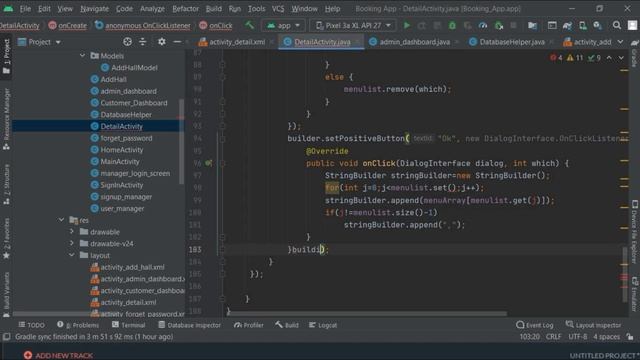The height and width of the screenshot is (360, 640).
Task: Run the app with the green play button
Action: click(407, 25)
